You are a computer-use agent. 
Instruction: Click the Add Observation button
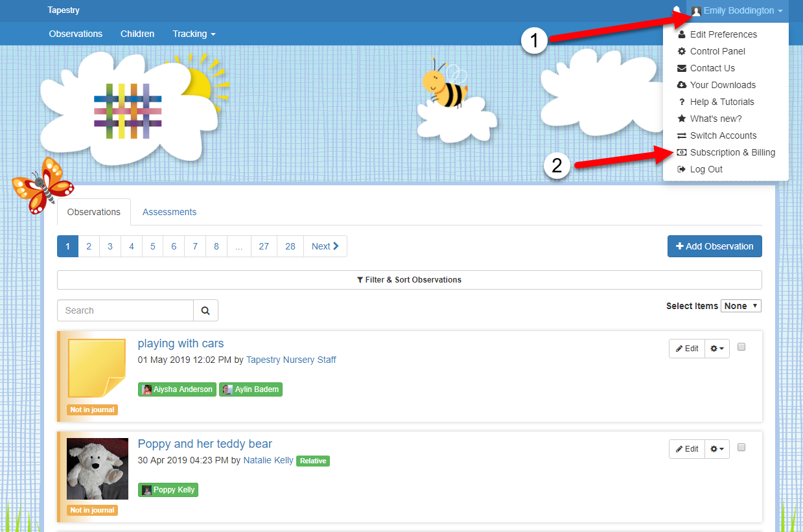(715, 246)
